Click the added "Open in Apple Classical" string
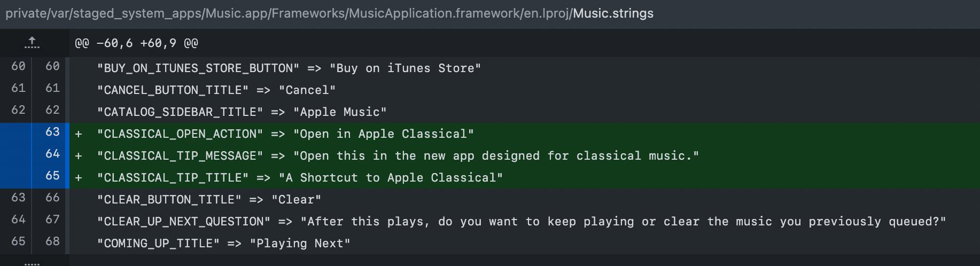The image size is (980, 266). (383, 134)
